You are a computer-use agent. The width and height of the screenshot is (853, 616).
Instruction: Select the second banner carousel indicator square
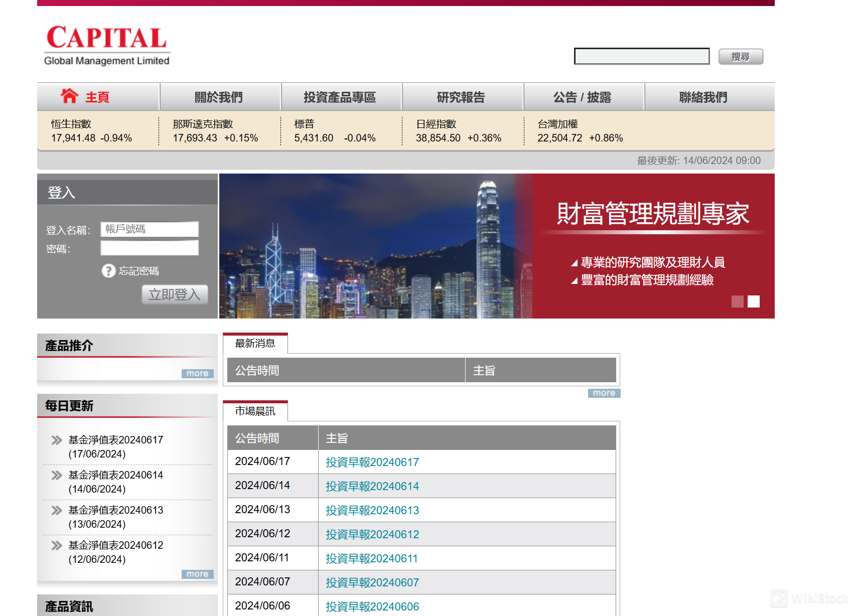(753, 302)
